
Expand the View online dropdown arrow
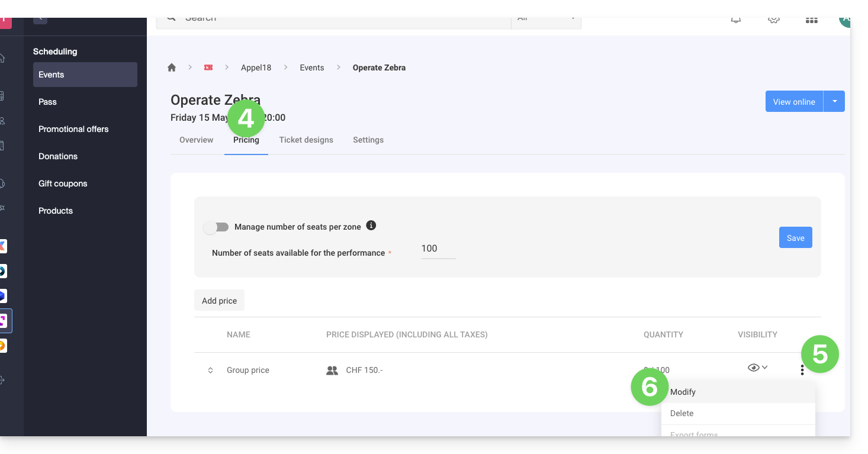(834, 101)
